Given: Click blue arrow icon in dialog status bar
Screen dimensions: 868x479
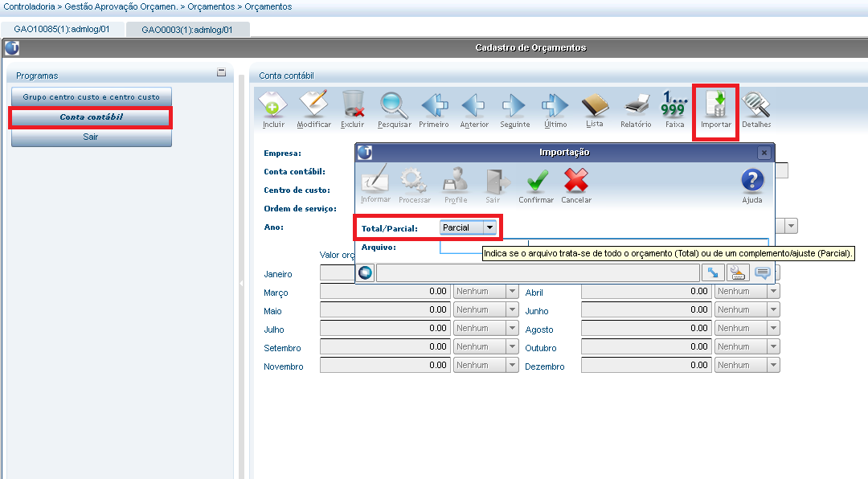Looking at the screenshot, I should pyautogui.click(x=713, y=272).
